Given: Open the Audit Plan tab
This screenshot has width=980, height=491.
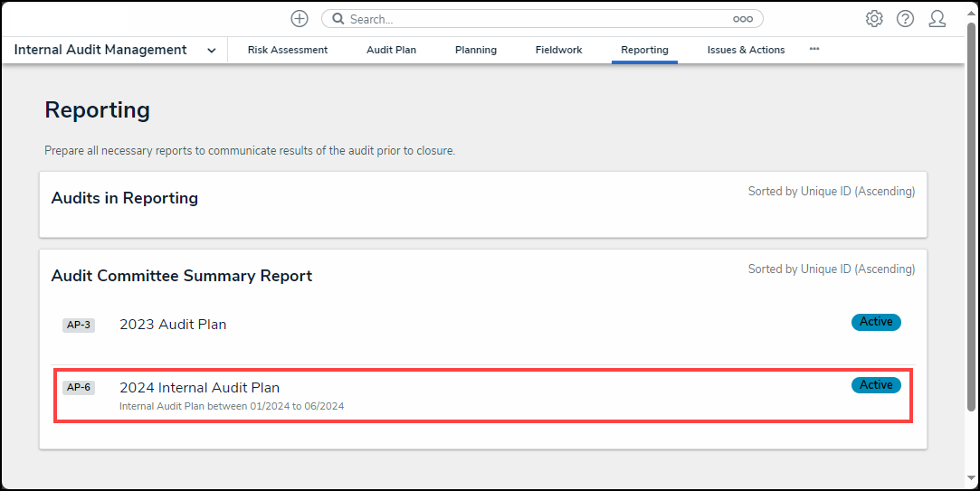Looking at the screenshot, I should click(x=391, y=51).
